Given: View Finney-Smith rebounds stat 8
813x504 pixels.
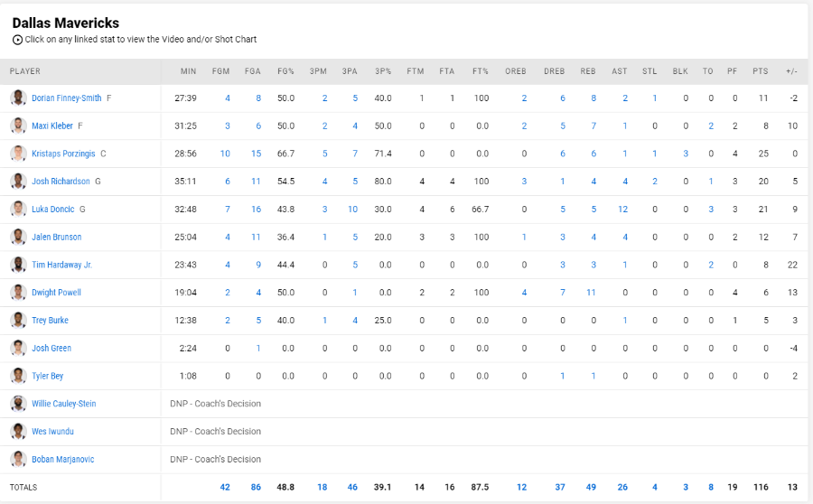Looking at the screenshot, I should point(593,98).
